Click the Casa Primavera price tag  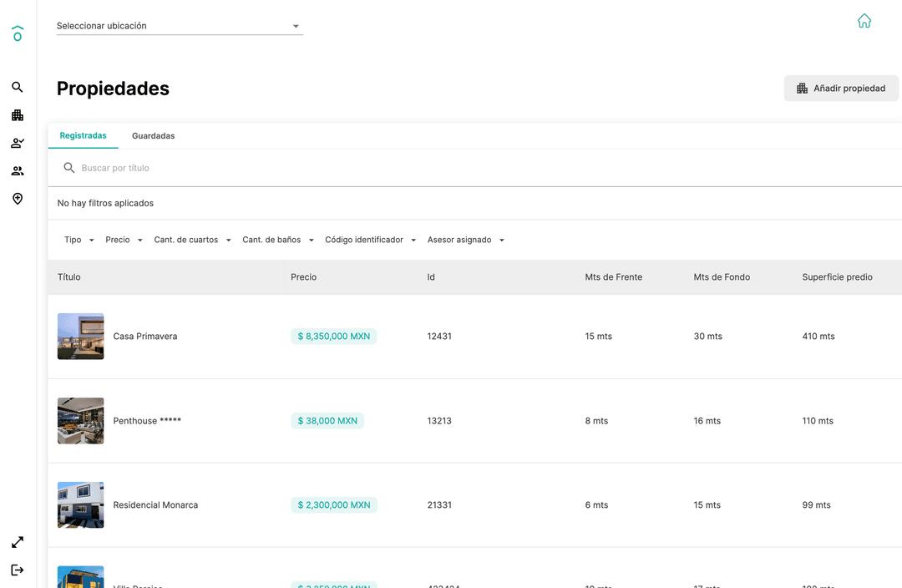pyautogui.click(x=334, y=337)
